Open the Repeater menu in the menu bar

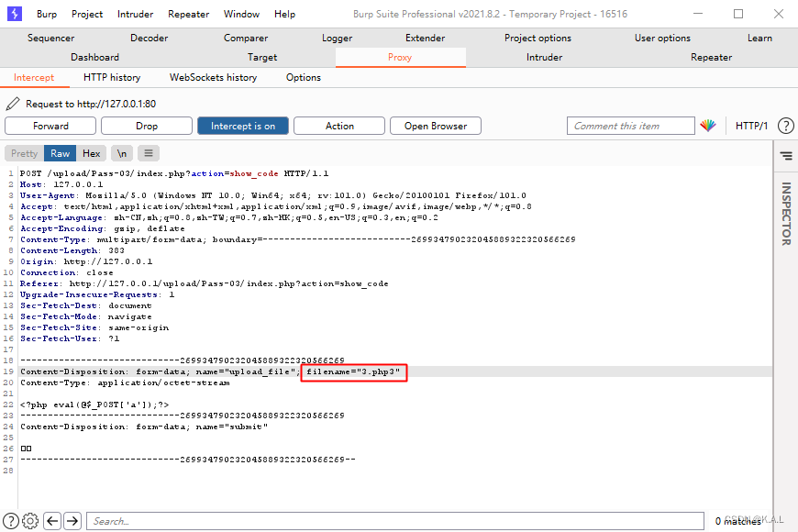click(188, 15)
